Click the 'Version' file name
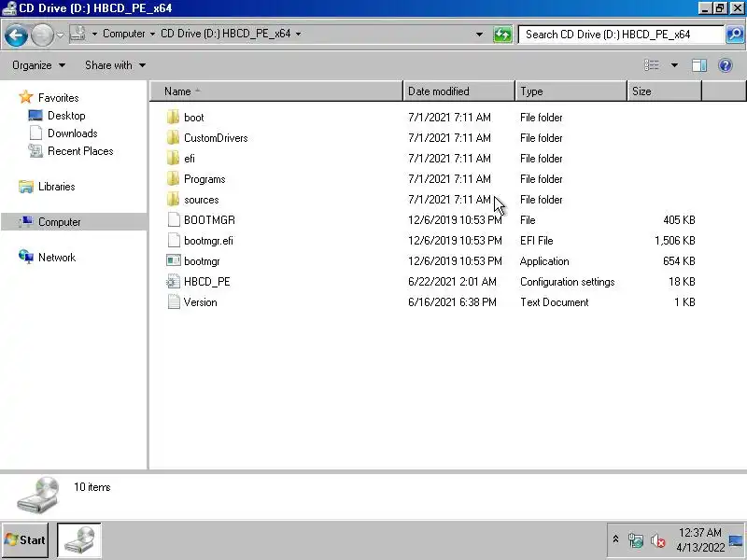This screenshot has height=560, width=747. click(200, 302)
